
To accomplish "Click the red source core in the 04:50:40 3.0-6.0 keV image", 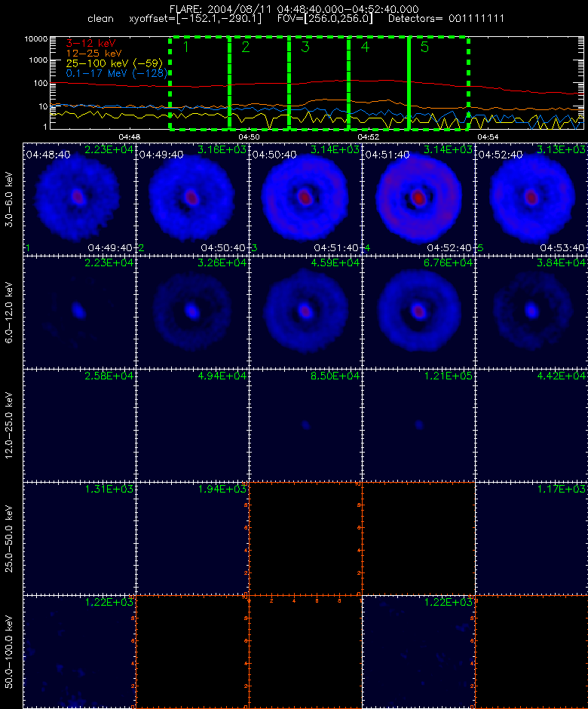I will 305,198.
